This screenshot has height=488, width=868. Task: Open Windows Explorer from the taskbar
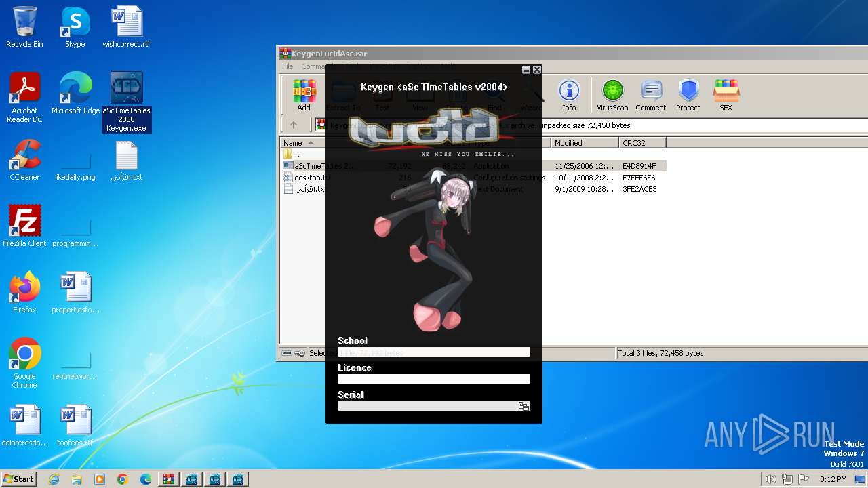coord(77,479)
